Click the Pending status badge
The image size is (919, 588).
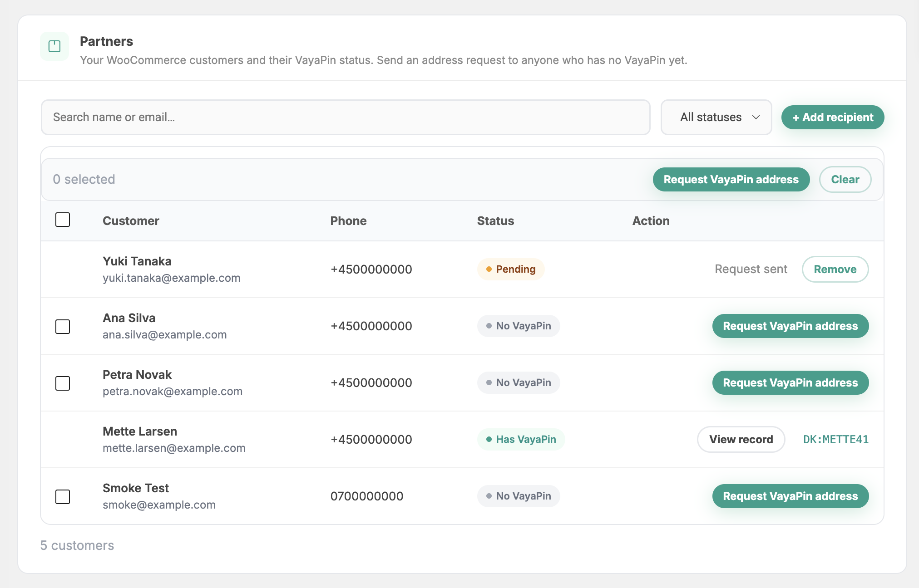(x=511, y=269)
